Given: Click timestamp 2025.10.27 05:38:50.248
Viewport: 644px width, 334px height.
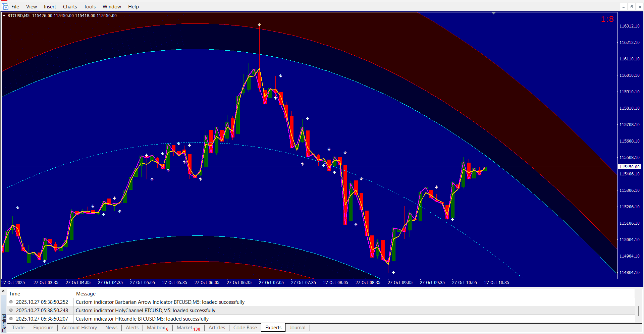Looking at the screenshot, I should [42, 310].
